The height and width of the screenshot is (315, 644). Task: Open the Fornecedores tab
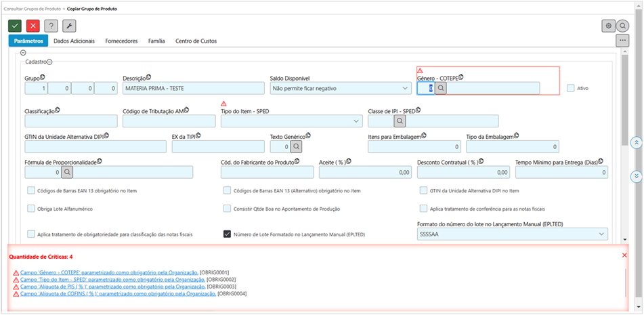pos(121,41)
